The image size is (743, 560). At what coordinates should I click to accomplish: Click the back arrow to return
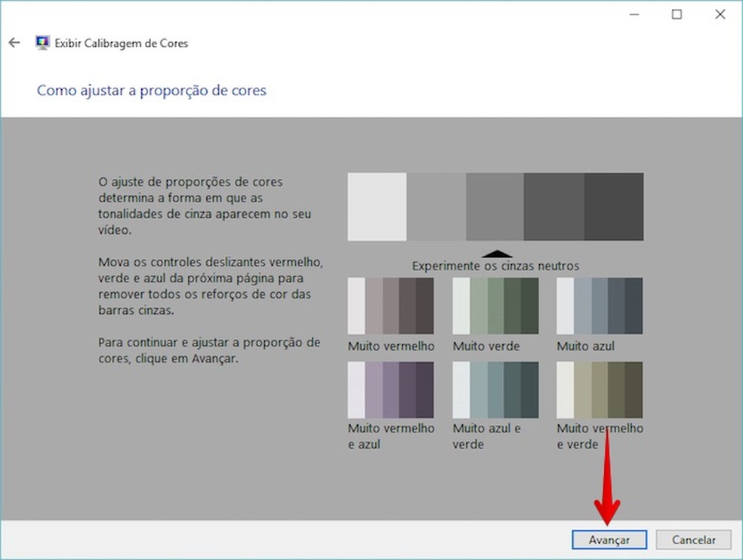pyautogui.click(x=14, y=42)
